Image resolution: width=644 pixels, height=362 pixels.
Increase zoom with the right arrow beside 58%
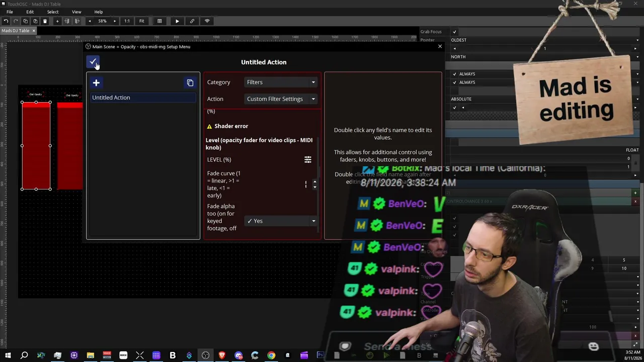point(115,21)
